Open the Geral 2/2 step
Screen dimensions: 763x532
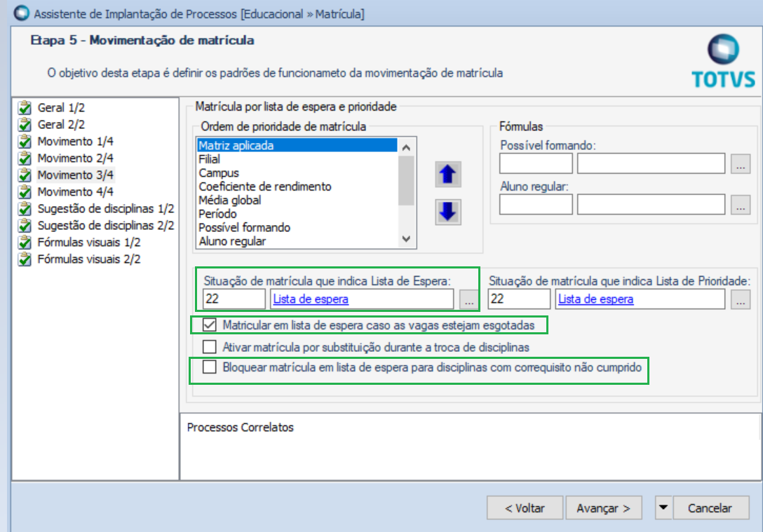pos(61,125)
